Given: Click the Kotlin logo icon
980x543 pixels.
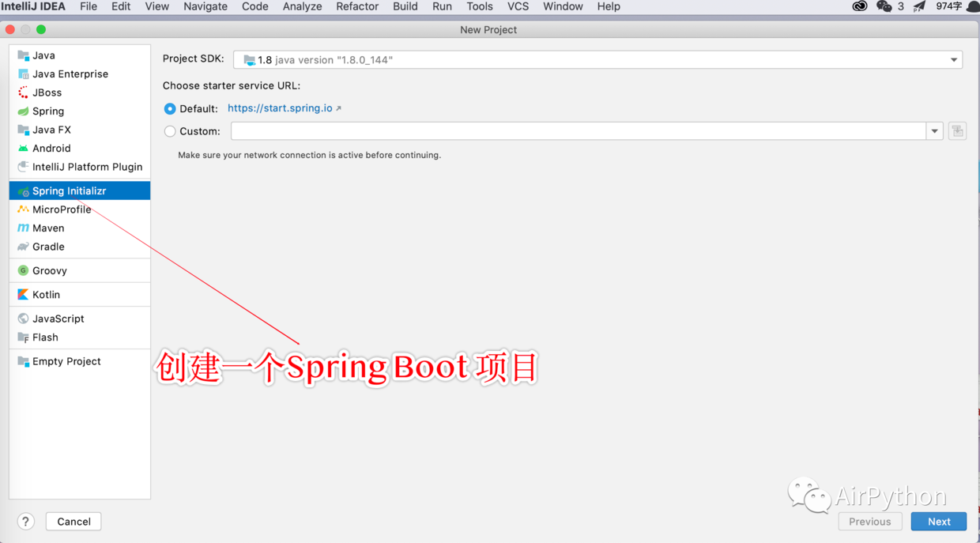Looking at the screenshot, I should pyautogui.click(x=23, y=294).
